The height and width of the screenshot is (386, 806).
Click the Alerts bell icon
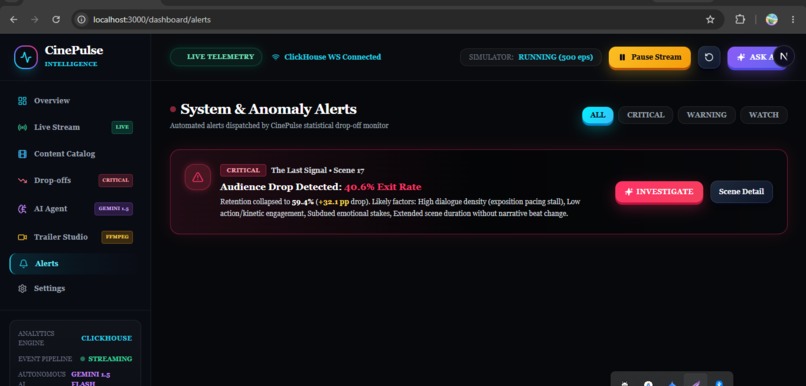coord(23,264)
